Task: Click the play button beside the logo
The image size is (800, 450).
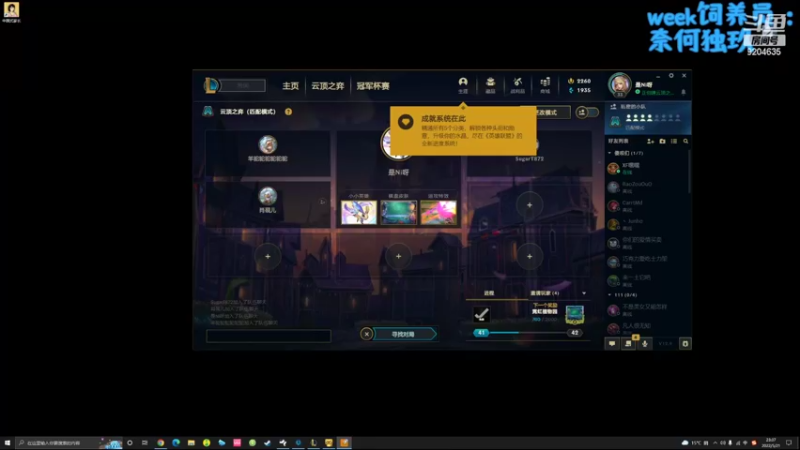Action: [x=243, y=86]
